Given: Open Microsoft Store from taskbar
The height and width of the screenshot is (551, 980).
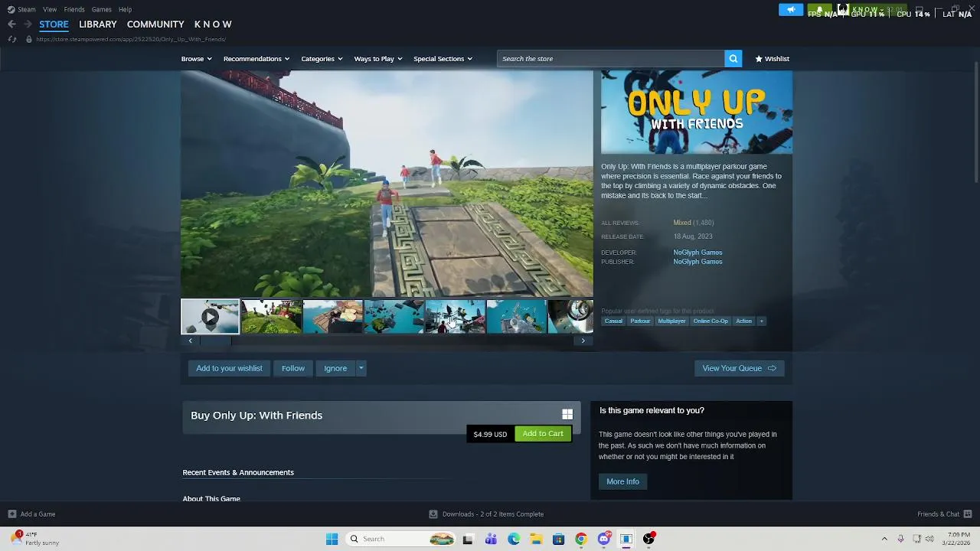Looking at the screenshot, I should click(x=558, y=539).
